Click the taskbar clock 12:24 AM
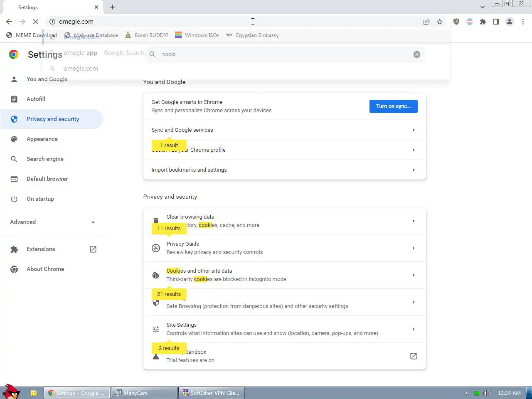Viewport: 532px width, 399px height. click(x=509, y=393)
